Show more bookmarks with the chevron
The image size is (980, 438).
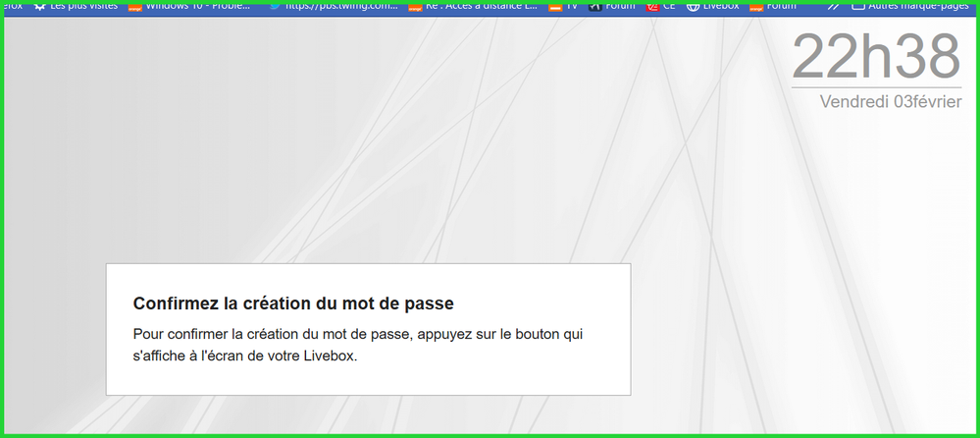point(833,6)
